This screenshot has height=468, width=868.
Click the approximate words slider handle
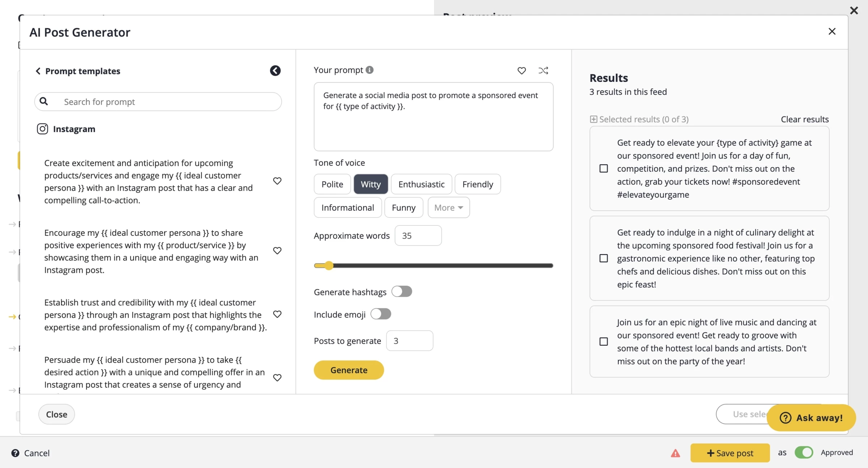[x=329, y=266]
